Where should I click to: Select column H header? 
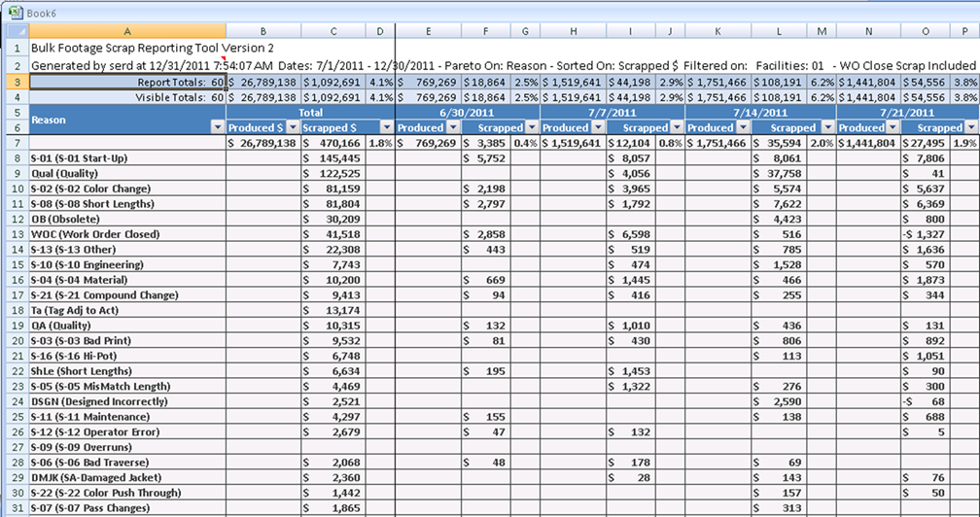(x=574, y=31)
